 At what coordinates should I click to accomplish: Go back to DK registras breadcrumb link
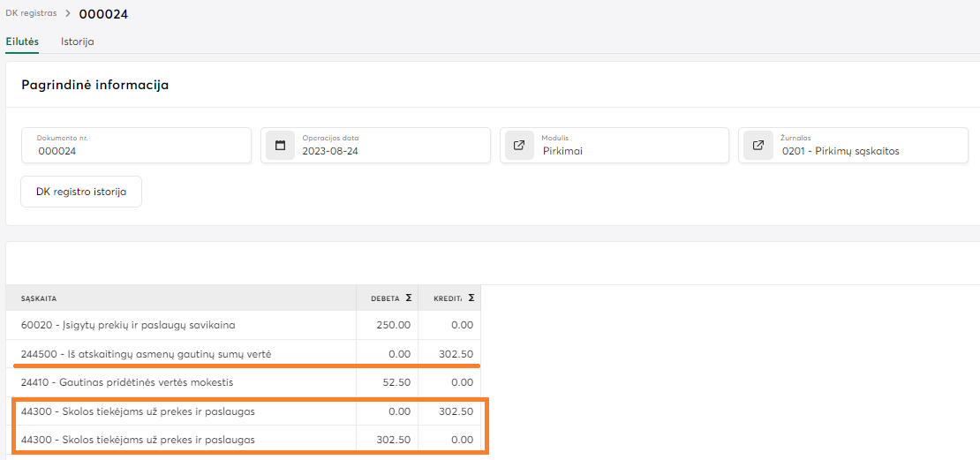[31, 13]
